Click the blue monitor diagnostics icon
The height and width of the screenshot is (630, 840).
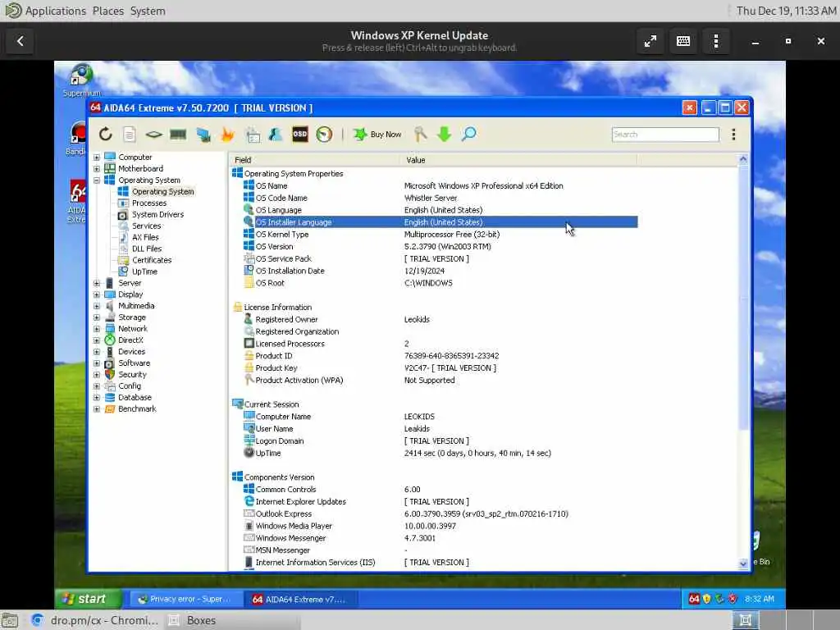203,134
